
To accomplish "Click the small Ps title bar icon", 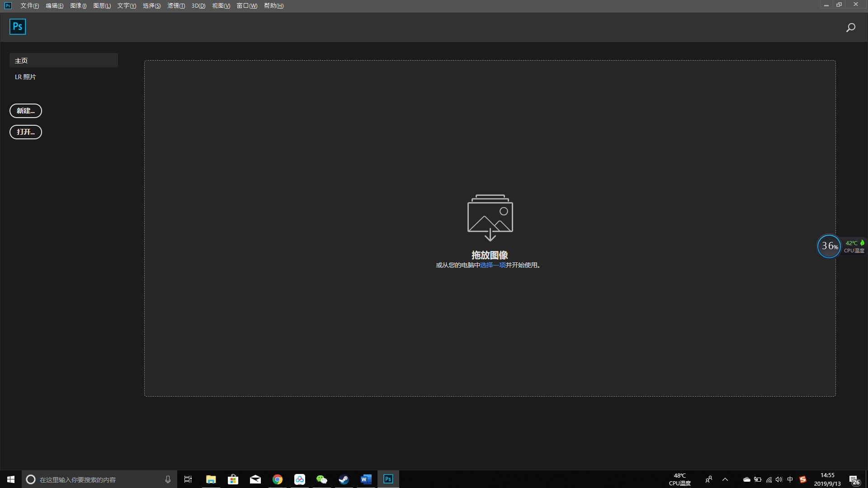I will [x=8, y=6].
